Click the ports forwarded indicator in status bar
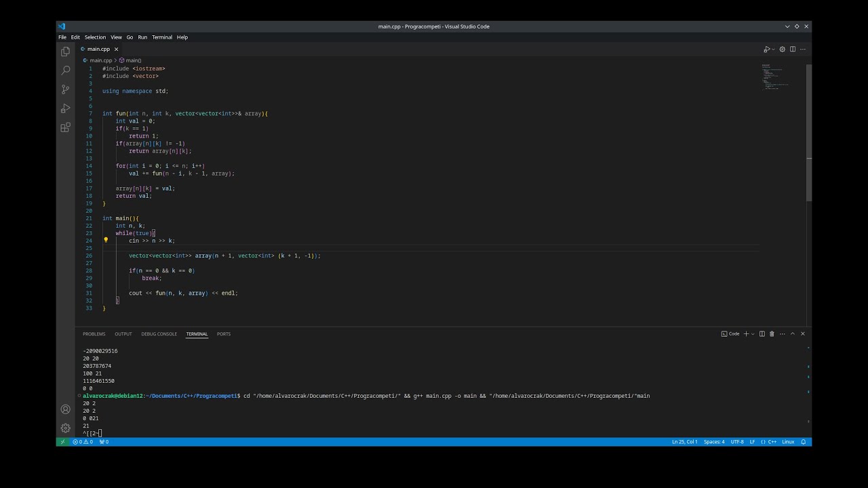This screenshot has width=868, height=488. pos(104,442)
